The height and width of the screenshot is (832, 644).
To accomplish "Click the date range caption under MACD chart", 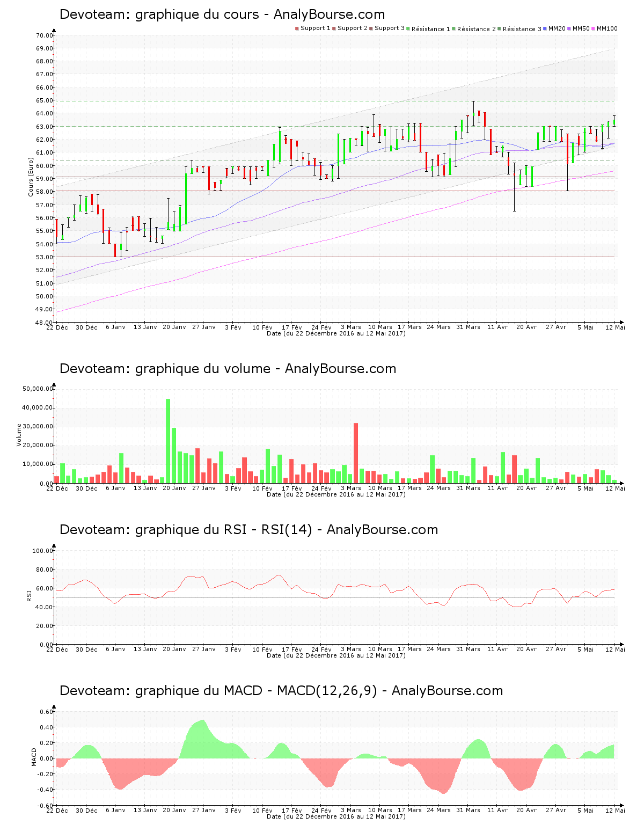I will point(336,816).
